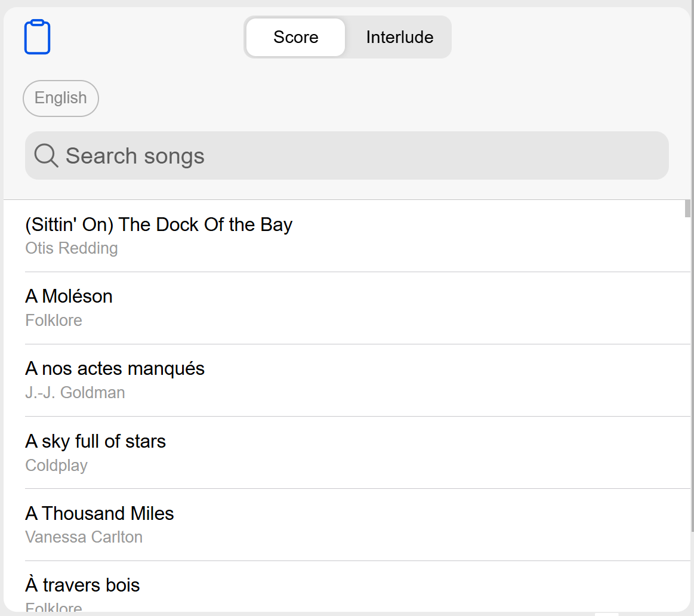694x616 pixels.
Task: Switch to the Score segment
Action: [295, 37]
